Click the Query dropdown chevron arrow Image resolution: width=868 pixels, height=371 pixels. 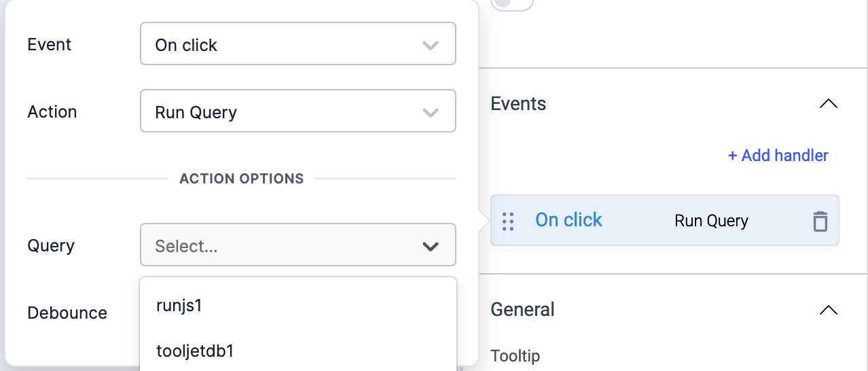[x=430, y=246]
